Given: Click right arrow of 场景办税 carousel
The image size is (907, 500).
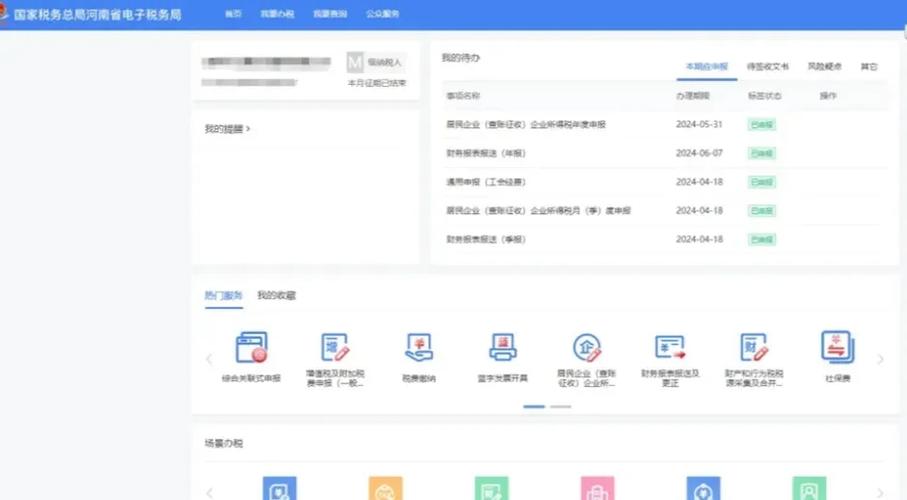Looking at the screenshot, I should [x=880, y=492].
